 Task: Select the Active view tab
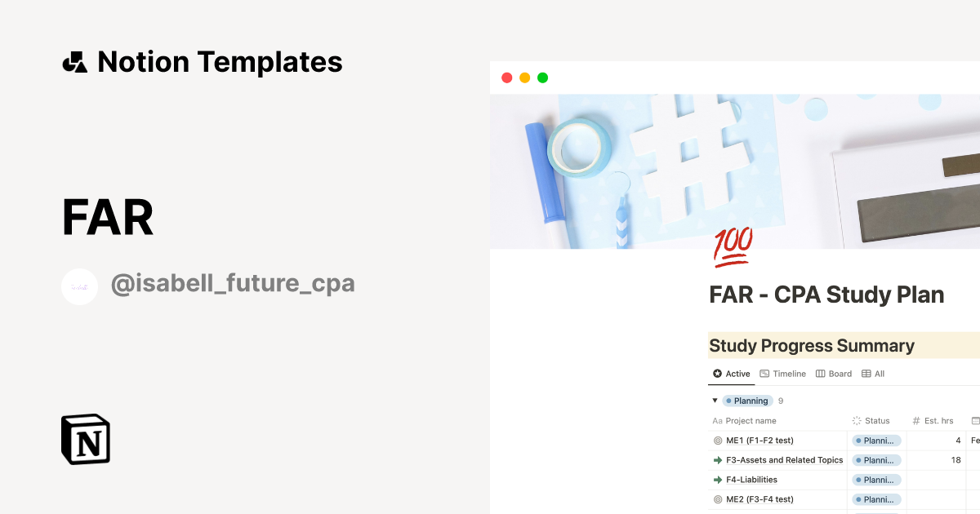(x=732, y=374)
